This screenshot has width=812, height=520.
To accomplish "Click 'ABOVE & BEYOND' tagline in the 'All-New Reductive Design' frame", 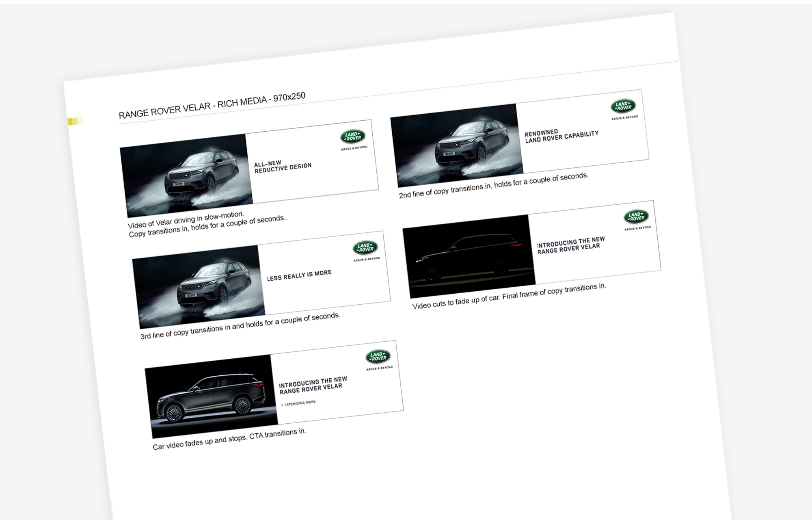I will tap(354, 148).
